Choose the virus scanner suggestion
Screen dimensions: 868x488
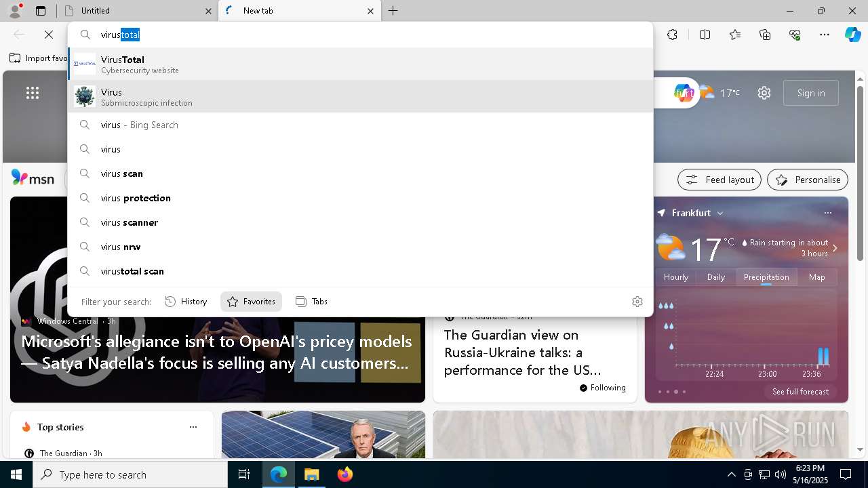[361, 222]
